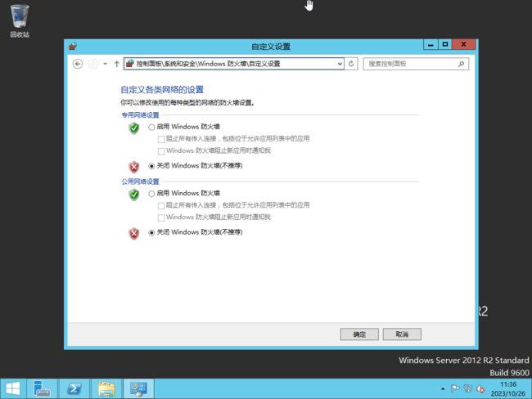This screenshot has height=399, width=532.
Task: Click red shield icon in private network section
Action: pyautogui.click(x=134, y=167)
